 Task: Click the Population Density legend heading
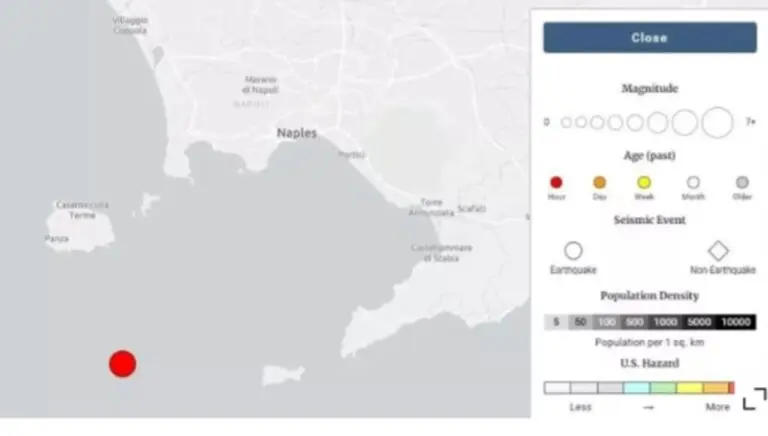pos(649,296)
